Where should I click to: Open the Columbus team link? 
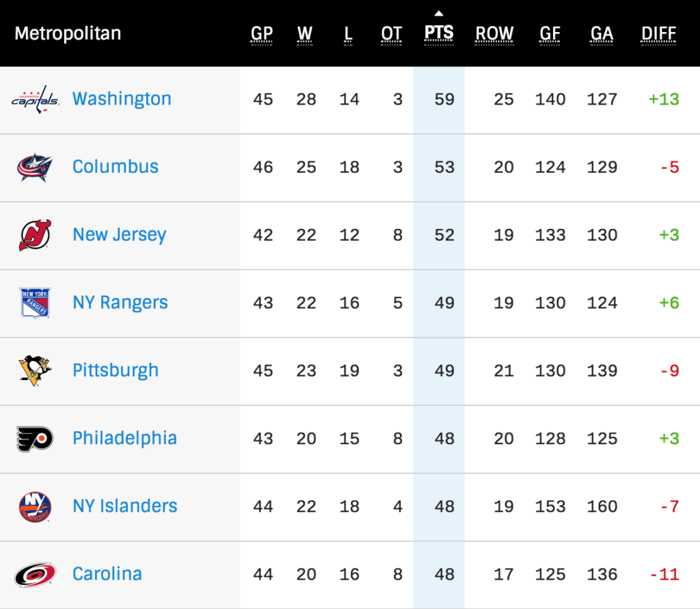click(116, 167)
